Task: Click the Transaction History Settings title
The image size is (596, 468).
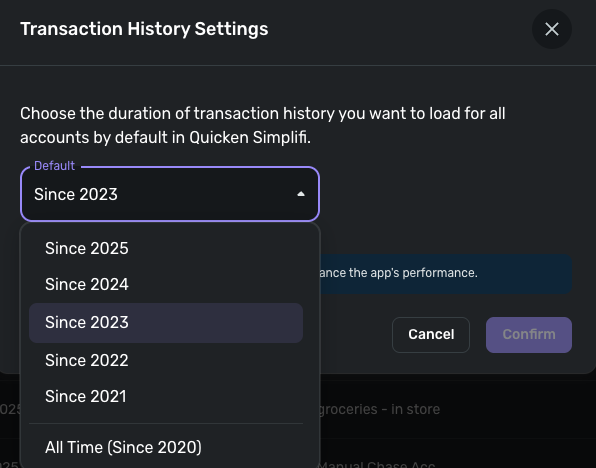Action: click(x=144, y=29)
